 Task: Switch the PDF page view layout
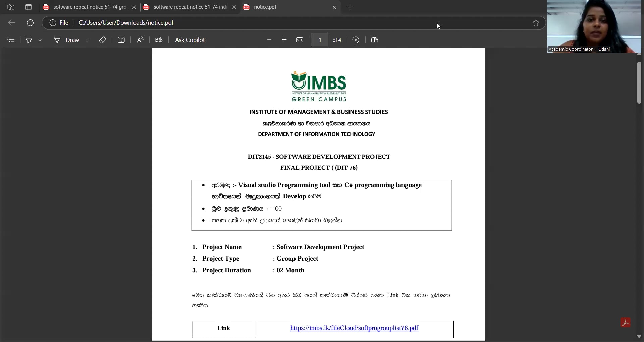pos(374,40)
